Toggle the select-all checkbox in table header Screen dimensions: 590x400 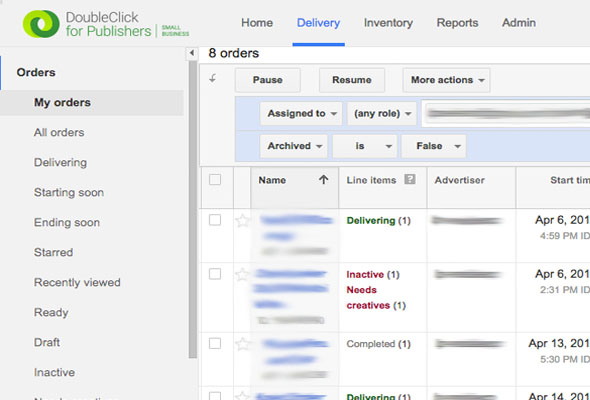(215, 179)
